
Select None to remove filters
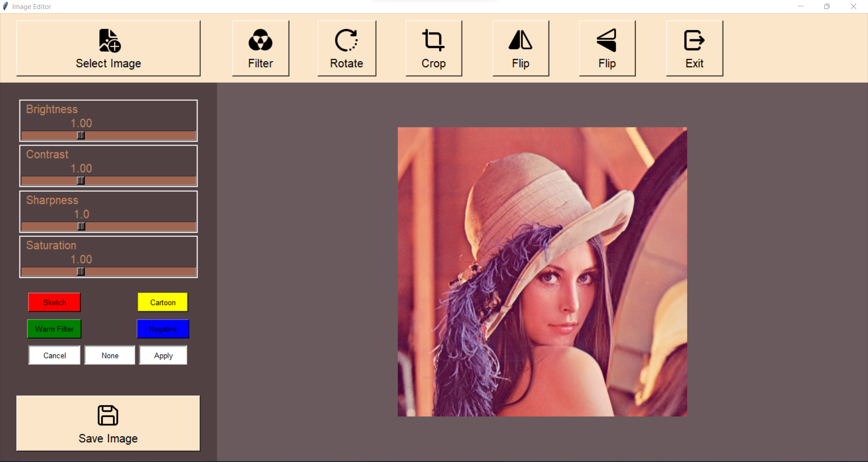coord(109,355)
